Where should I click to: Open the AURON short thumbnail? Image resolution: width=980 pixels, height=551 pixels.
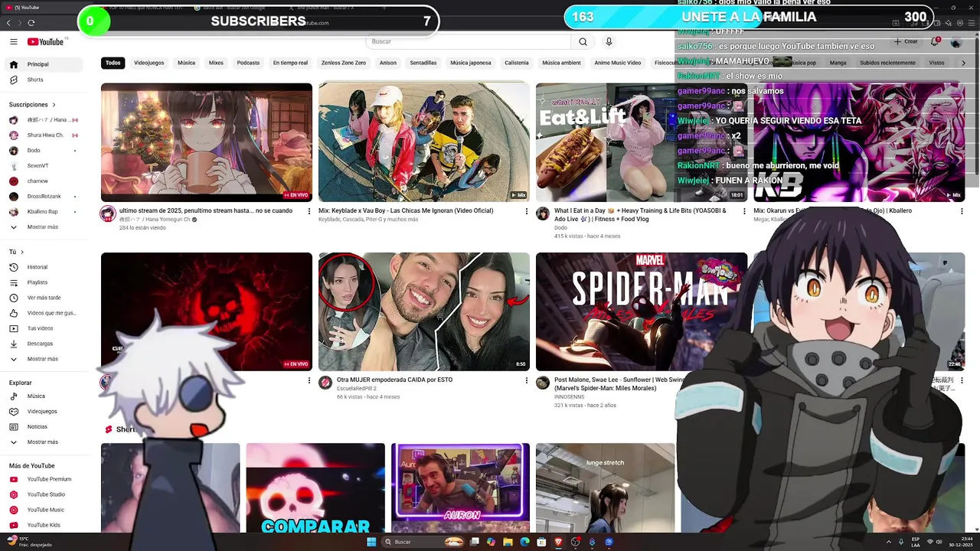460,487
